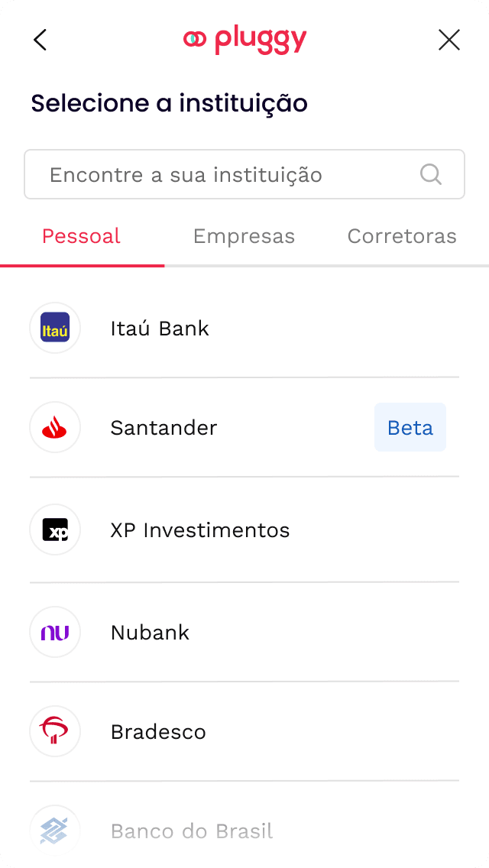Choose XP Investimentos from the list
The image size is (489, 868).
[x=200, y=530]
